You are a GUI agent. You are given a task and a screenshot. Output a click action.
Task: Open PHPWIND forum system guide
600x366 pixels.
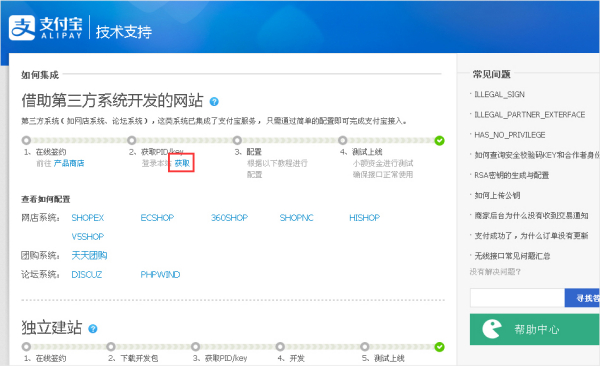click(160, 274)
